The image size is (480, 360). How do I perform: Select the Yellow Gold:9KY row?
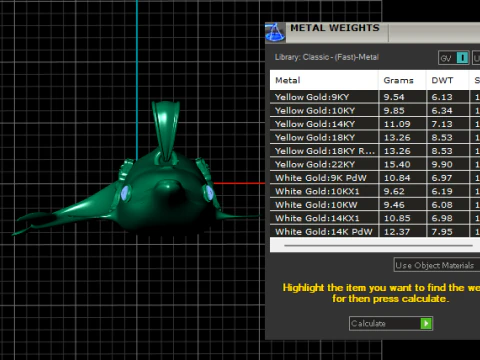375,97
